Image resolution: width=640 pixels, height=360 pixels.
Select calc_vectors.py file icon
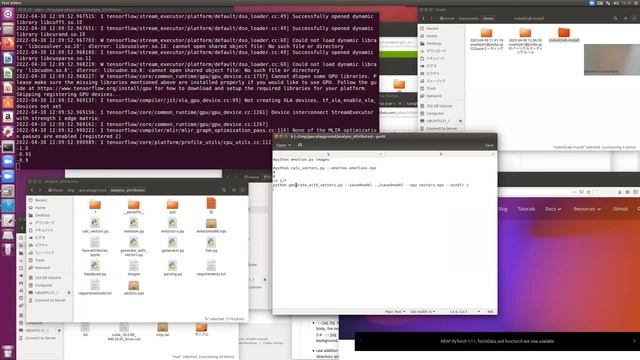(x=95, y=223)
